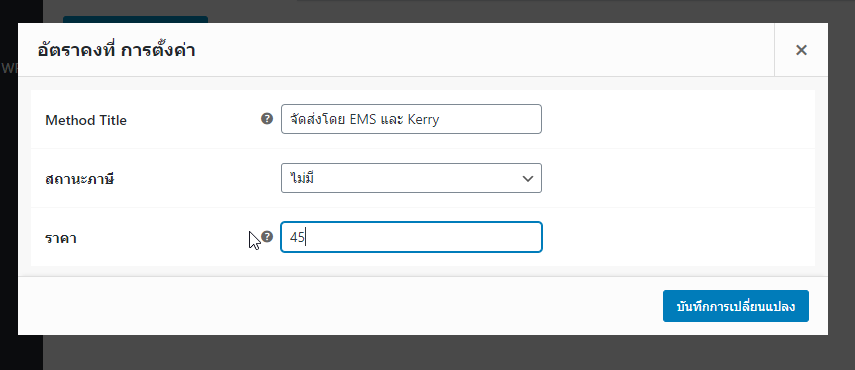The image size is (855, 370).
Task: Place cursor on the word Kerry in title field
Action: (x=423, y=119)
